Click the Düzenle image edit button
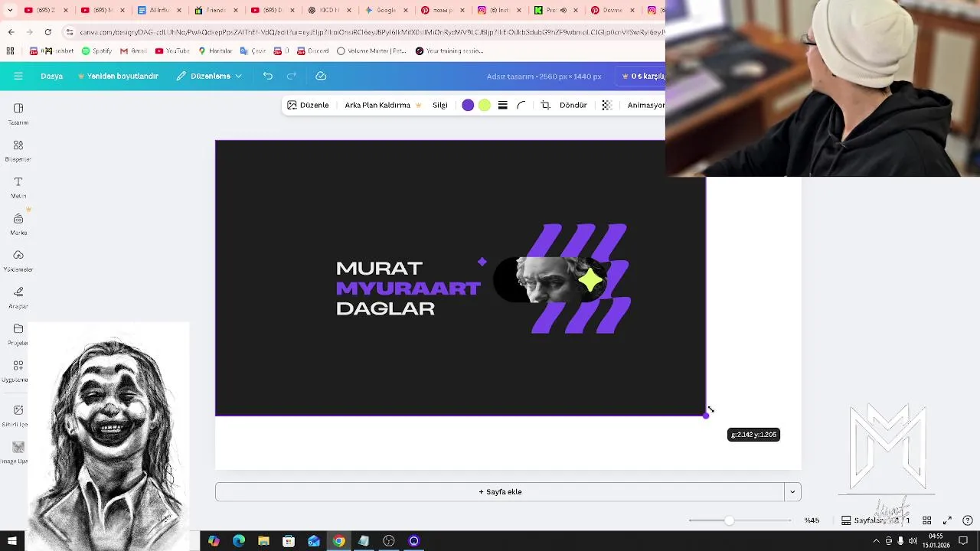 tap(308, 105)
